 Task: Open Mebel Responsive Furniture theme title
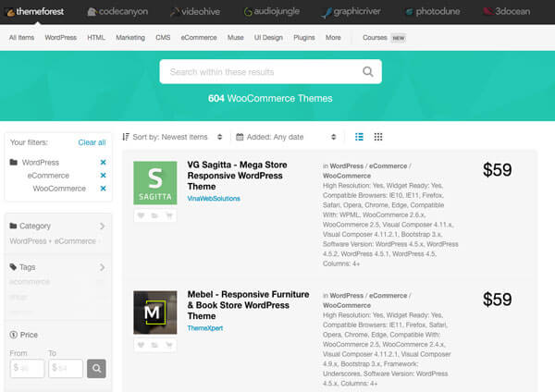[248, 305]
